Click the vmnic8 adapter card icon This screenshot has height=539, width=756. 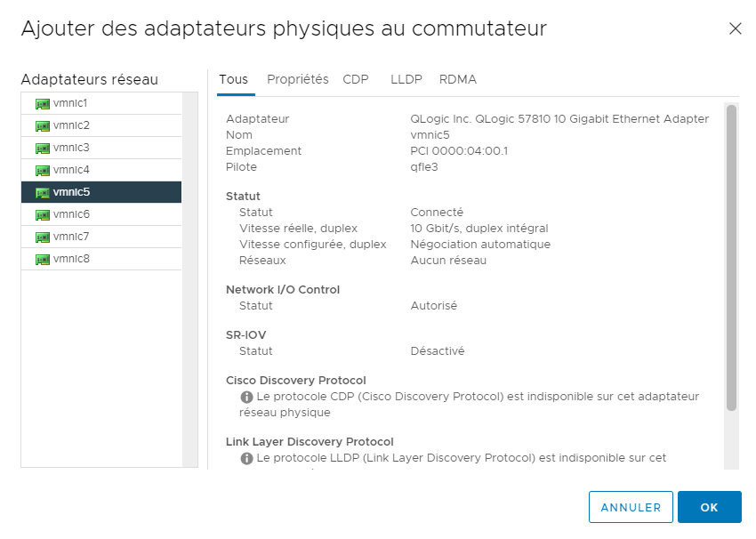click(43, 260)
